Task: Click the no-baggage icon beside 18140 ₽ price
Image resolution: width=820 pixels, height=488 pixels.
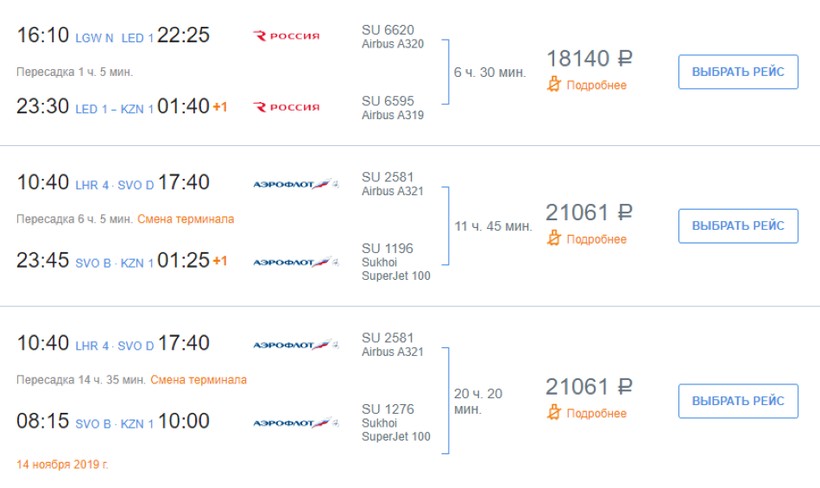Action: pos(555,85)
